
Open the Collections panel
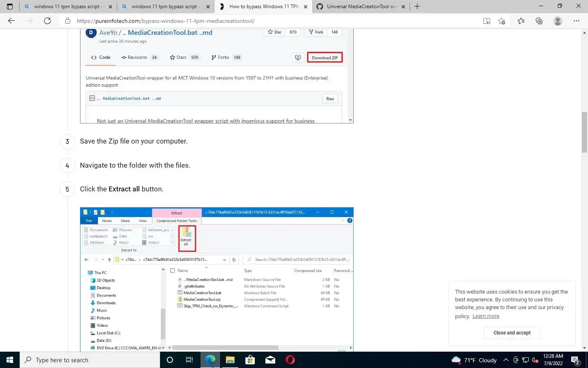pyautogui.click(x=539, y=21)
